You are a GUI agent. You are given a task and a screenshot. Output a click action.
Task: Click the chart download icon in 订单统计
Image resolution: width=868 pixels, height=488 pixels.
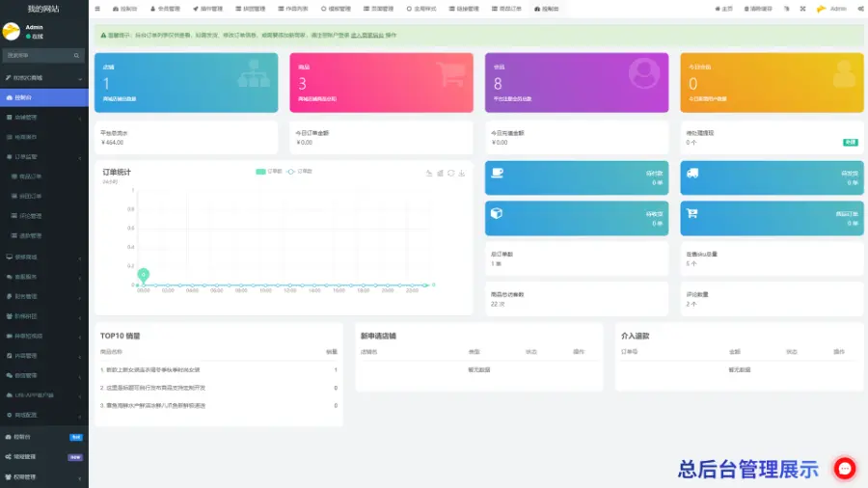(462, 174)
